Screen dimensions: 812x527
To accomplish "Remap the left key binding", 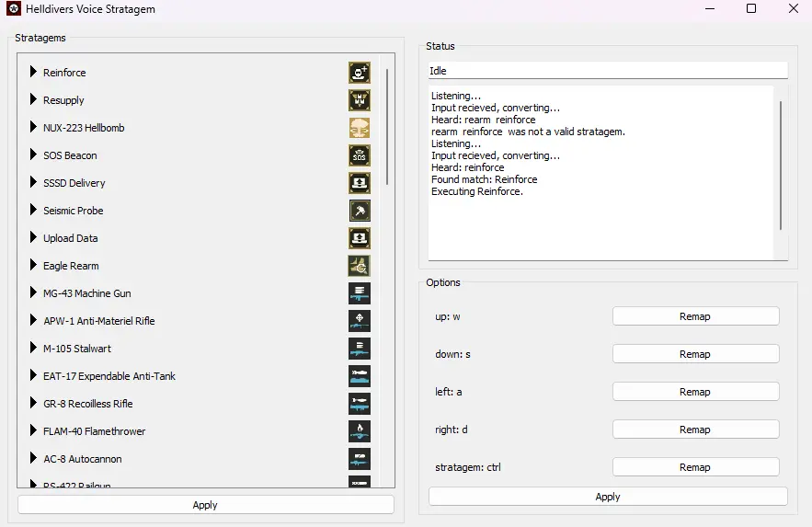I will (x=695, y=392).
